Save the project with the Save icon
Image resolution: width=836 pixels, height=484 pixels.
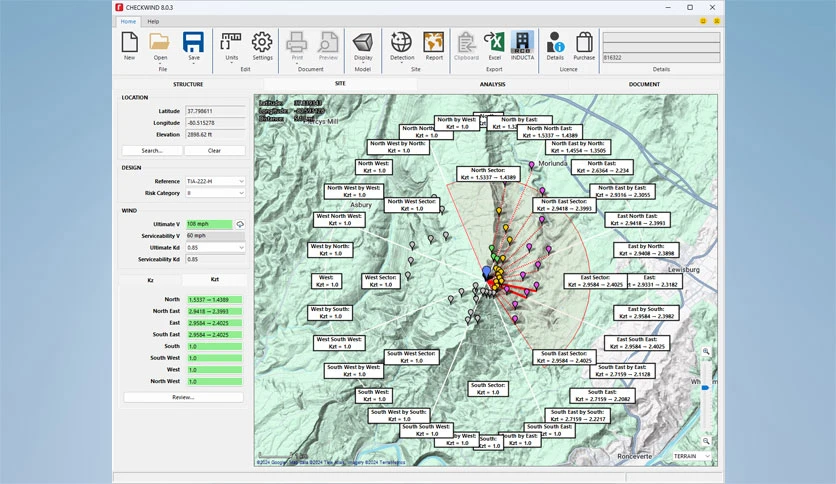click(194, 42)
